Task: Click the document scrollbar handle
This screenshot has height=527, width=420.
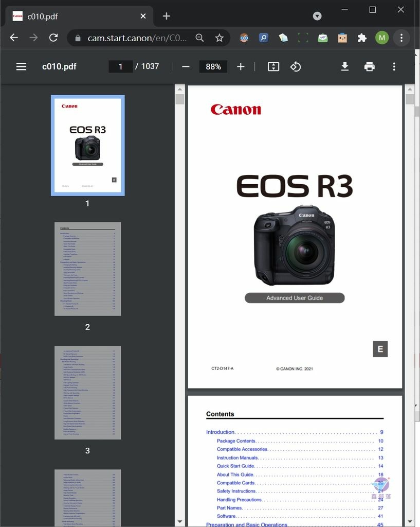Action: [410, 99]
